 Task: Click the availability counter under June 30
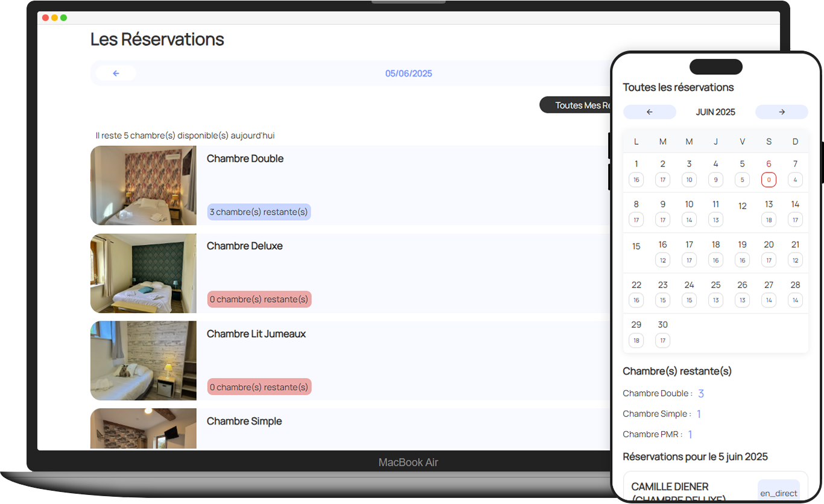pyautogui.click(x=662, y=340)
